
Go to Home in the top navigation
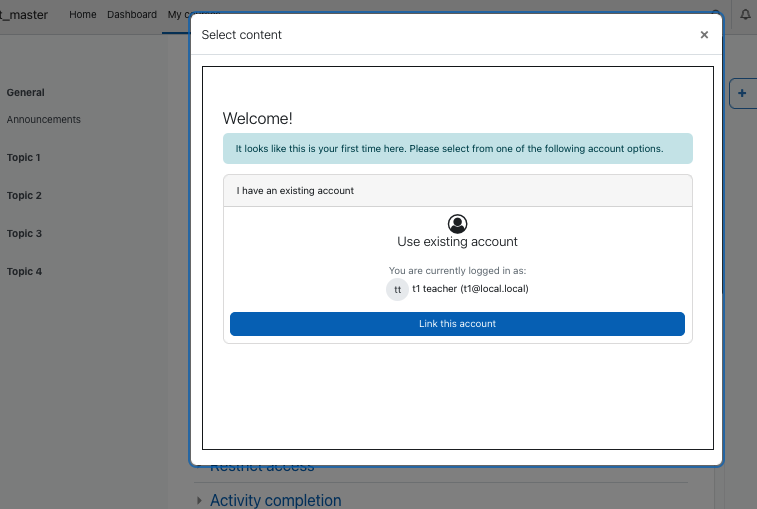[x=83, y=14]
